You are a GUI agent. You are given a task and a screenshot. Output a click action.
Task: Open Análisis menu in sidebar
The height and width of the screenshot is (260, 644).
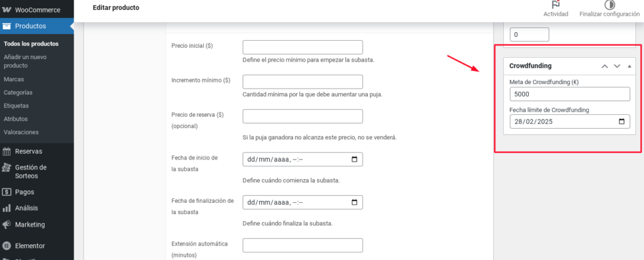tap(37, 209)
